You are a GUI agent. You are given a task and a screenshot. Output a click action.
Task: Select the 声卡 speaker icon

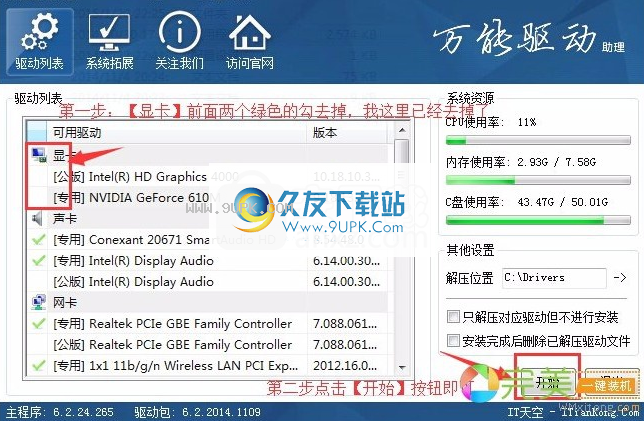click(38, 219)
